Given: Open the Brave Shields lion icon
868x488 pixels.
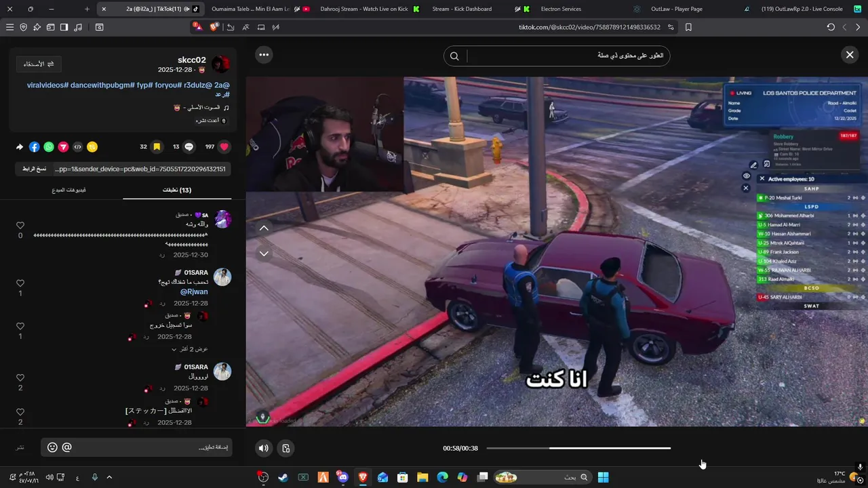Looking at the screenshot, I should coord(214,27).
